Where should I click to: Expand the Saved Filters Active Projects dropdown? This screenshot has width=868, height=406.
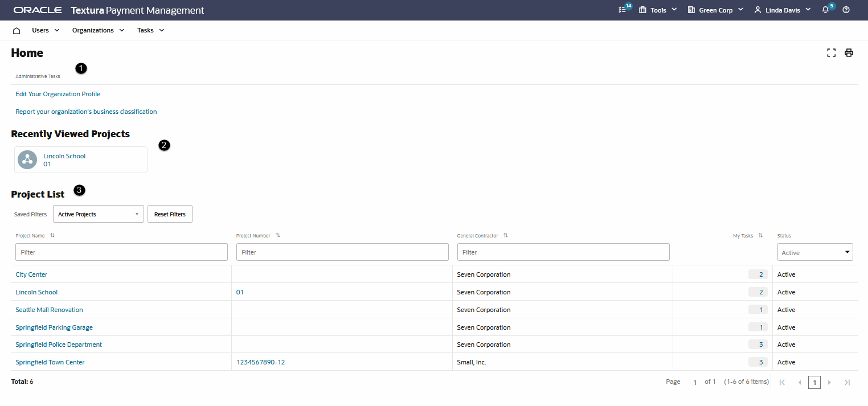(x=99, y=214)
